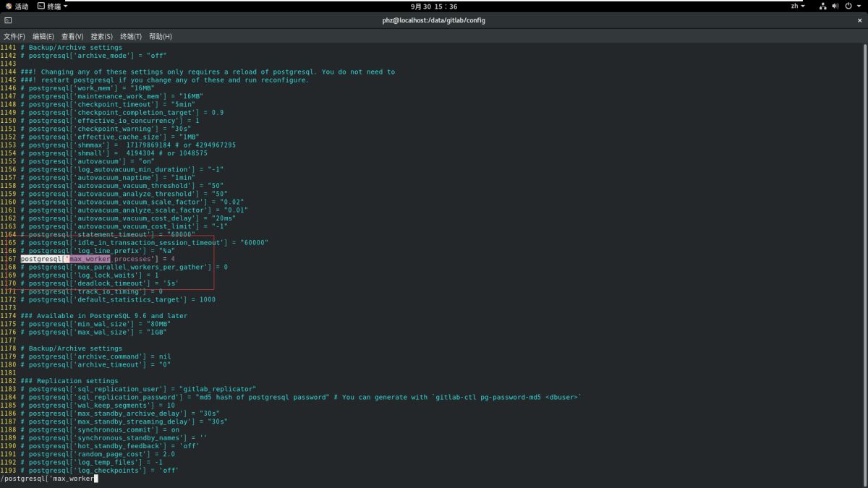Open the 搜索(S) menu
The image size is (868, 488).
[x=101, y=36]
